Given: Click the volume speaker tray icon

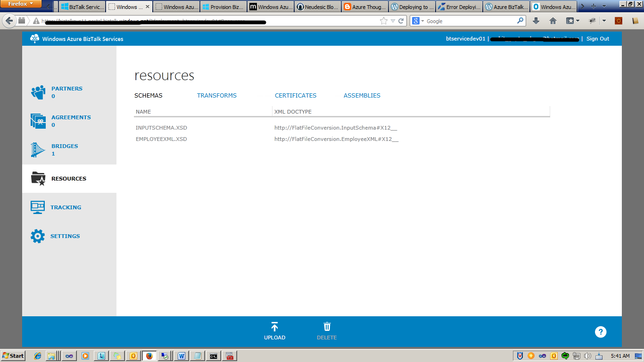Looking at the screenshot, I should point(587,356).
